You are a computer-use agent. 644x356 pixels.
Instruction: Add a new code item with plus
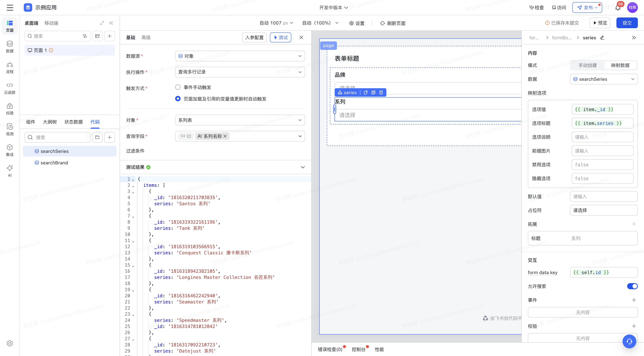click(109, 137)
